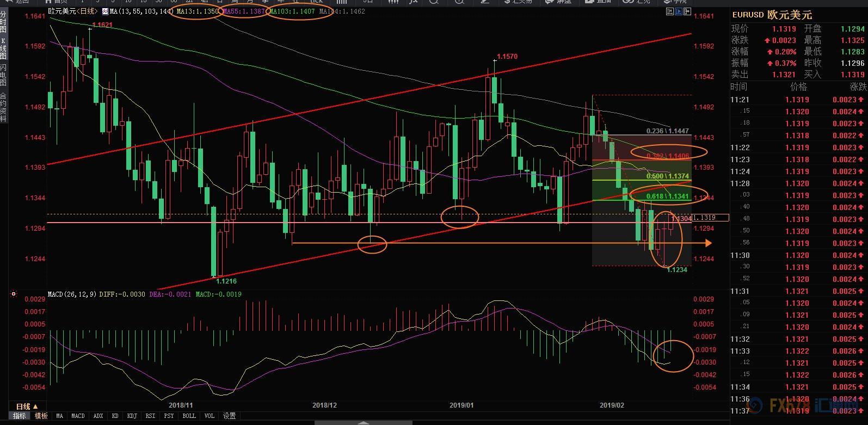This screenshot has height=425, width=868.
Task: Select the MACD indicator button
Action: click(78, 416)
